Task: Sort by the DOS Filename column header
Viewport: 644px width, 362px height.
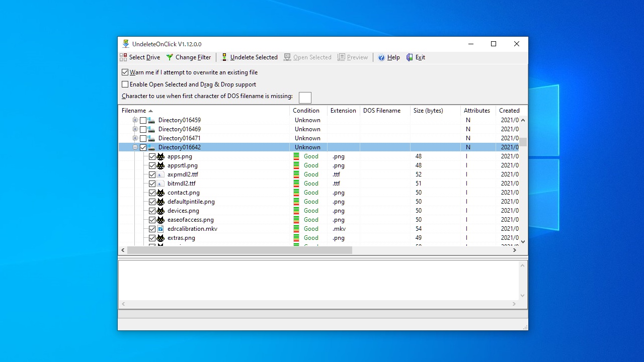Action: click(385, 111)
